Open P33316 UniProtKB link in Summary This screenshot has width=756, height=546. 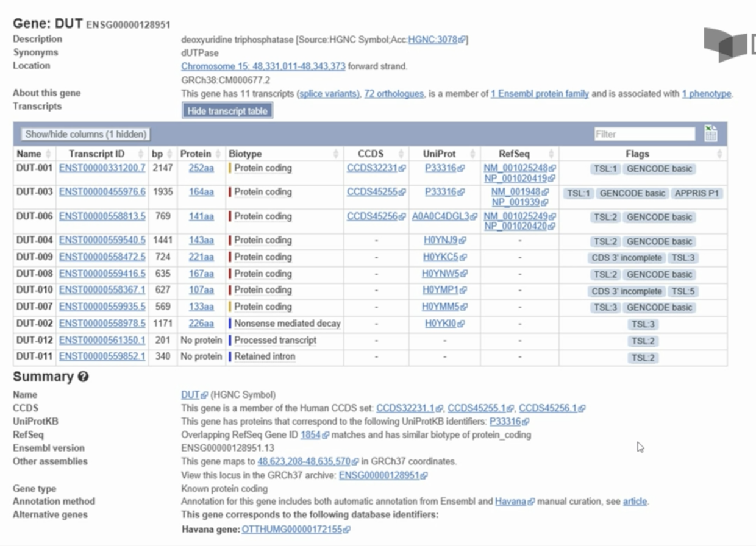[505, 422]
